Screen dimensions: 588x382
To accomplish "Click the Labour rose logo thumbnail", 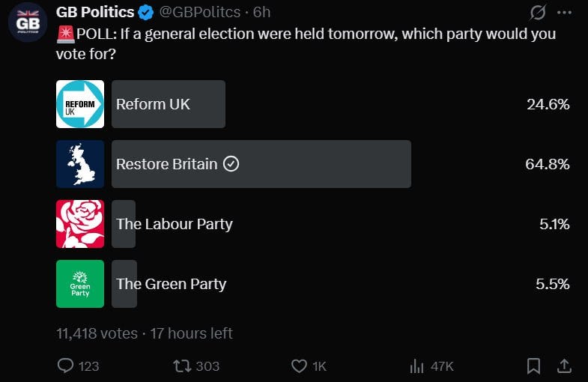I will (x=80, y=224).
